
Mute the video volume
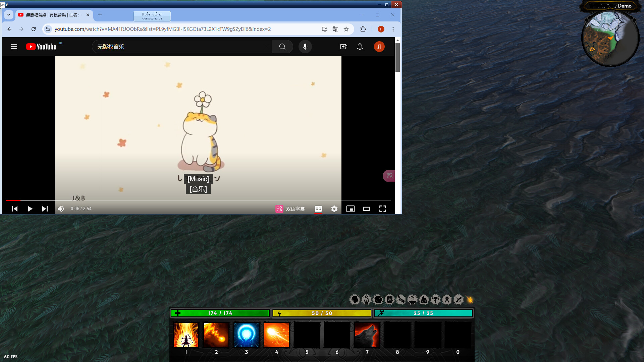(x=61, y=209)
